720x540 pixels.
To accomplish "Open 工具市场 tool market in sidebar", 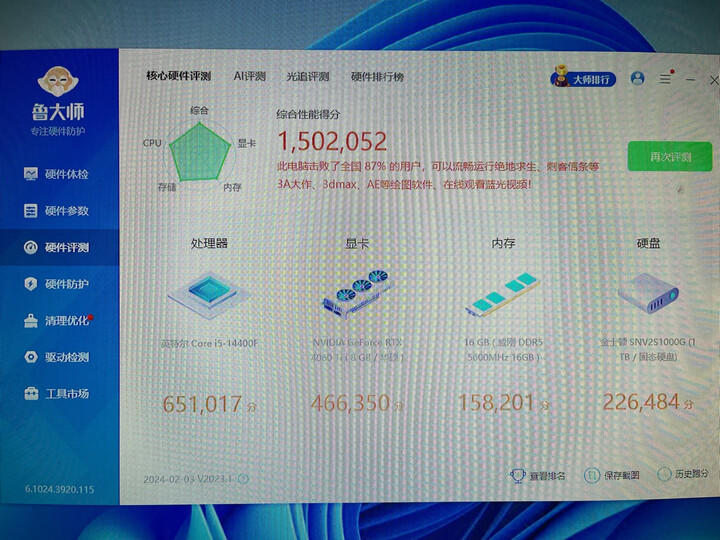I will (x=59, y=394).
